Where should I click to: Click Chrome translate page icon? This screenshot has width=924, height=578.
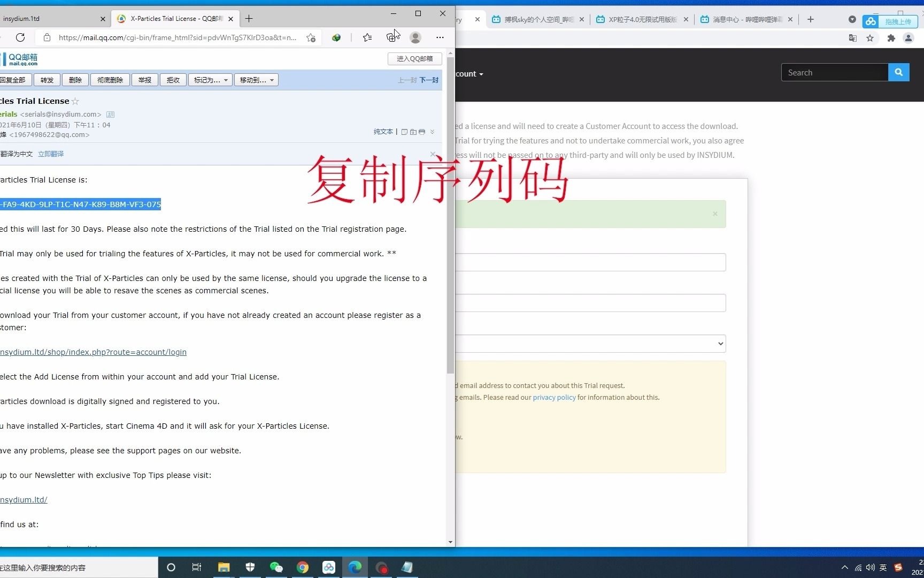[x=853, y=38]
